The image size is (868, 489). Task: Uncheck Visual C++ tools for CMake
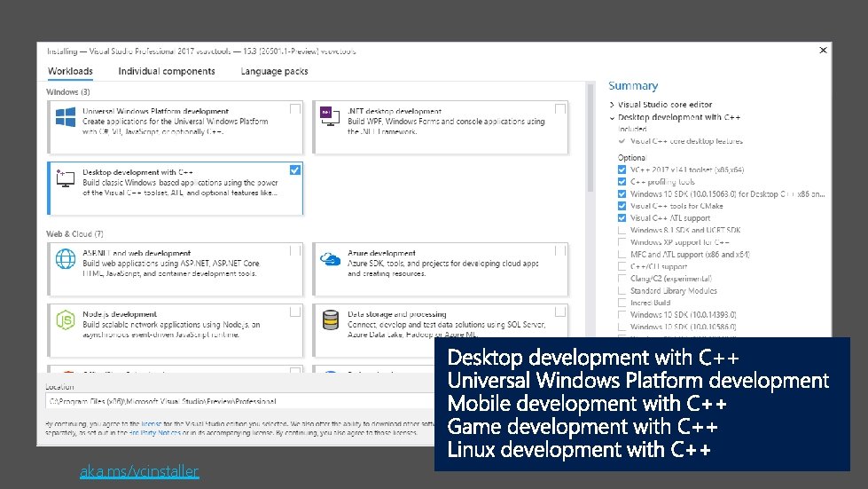622,206
